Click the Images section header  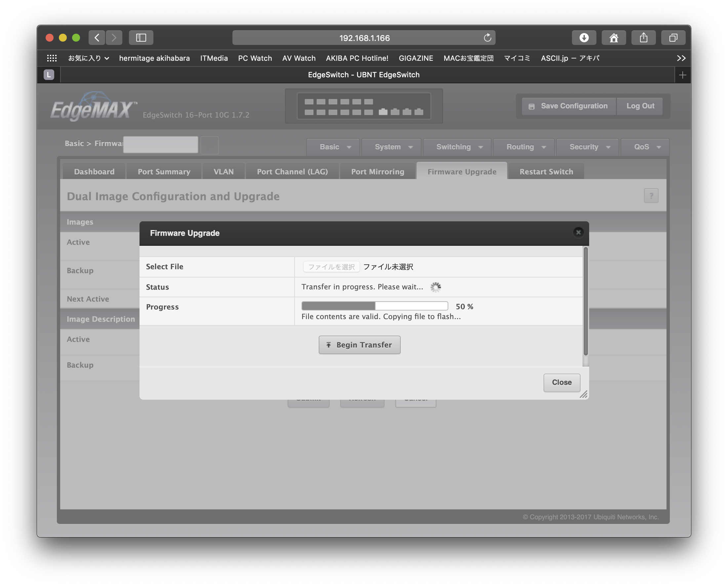click(x=80, y=222)
